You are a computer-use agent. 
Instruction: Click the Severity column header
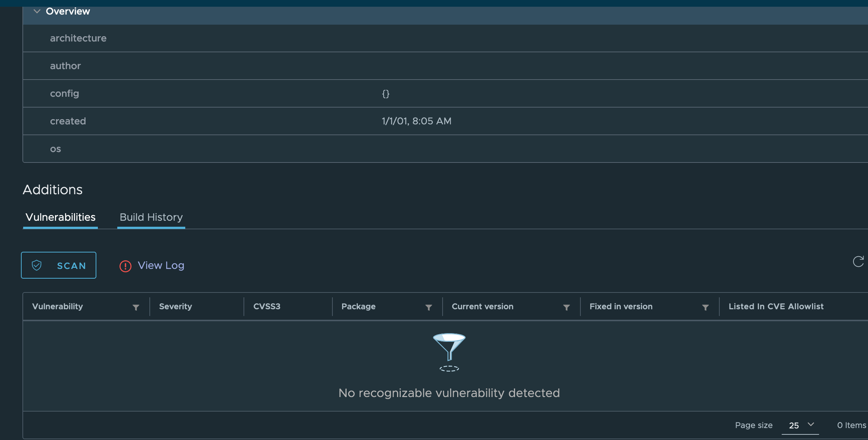click(x=176, y=306)
